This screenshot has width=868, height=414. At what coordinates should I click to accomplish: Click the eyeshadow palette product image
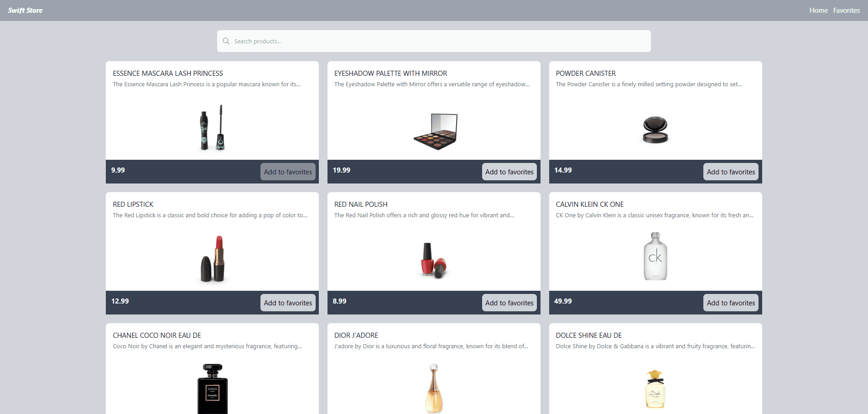[x=435, y=131]
